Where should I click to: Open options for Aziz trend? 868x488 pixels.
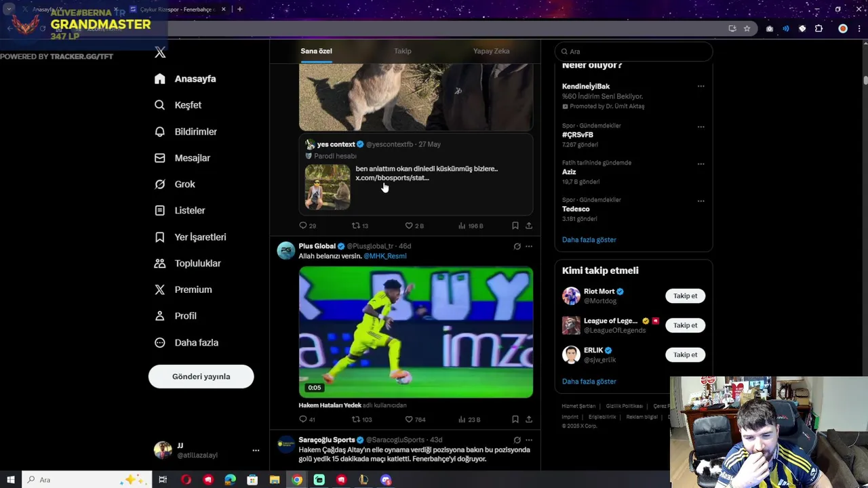[701, 164]
